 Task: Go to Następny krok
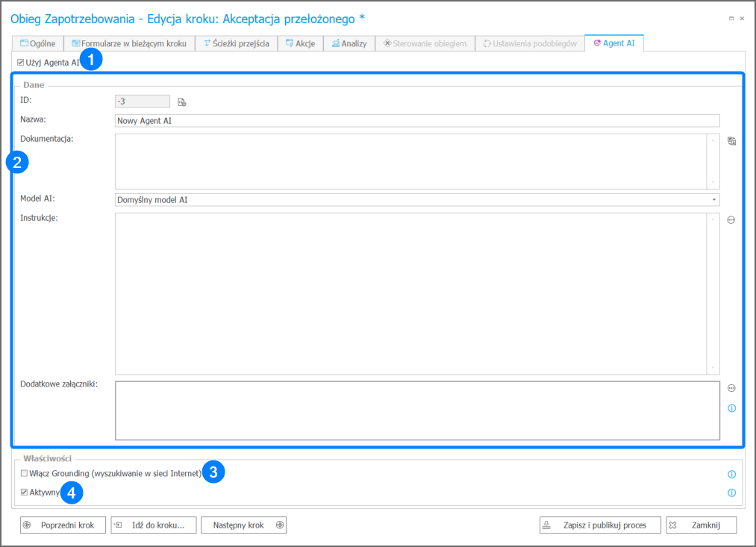coord(243,525)
